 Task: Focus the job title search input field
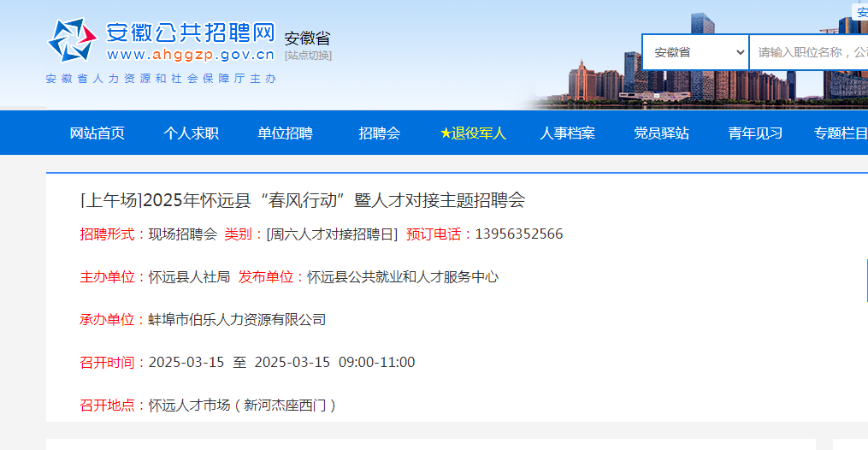point(809,52)
